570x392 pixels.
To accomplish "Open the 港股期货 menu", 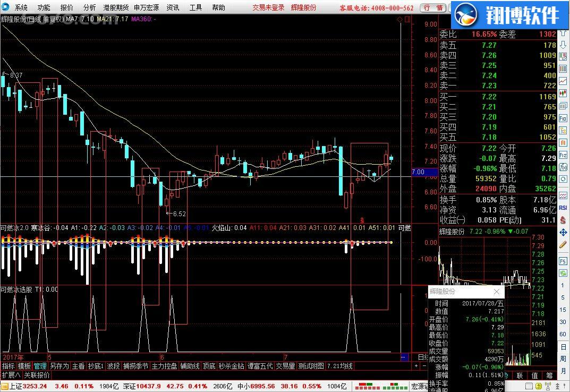I will (116, 7).
